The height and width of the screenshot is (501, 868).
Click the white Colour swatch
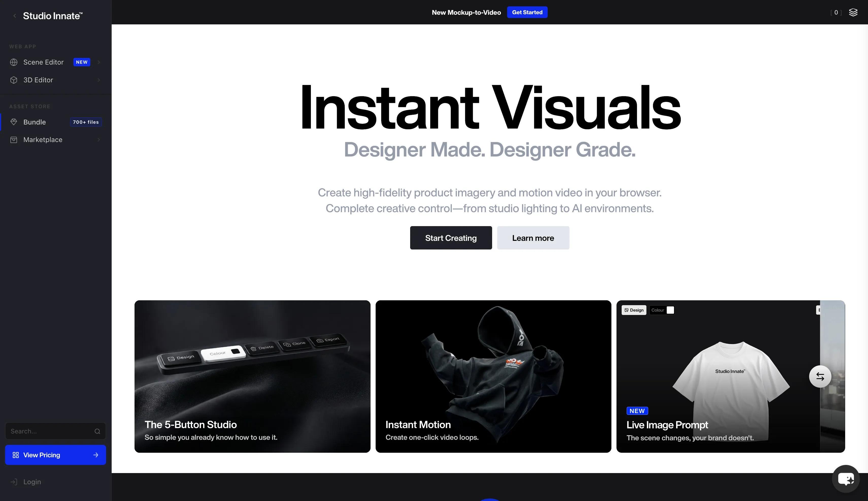pos(670,310)
